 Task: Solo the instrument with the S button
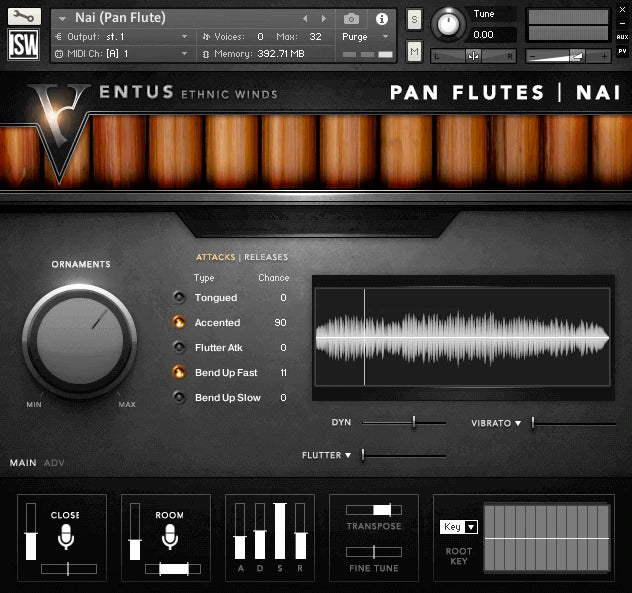[414, 19]
